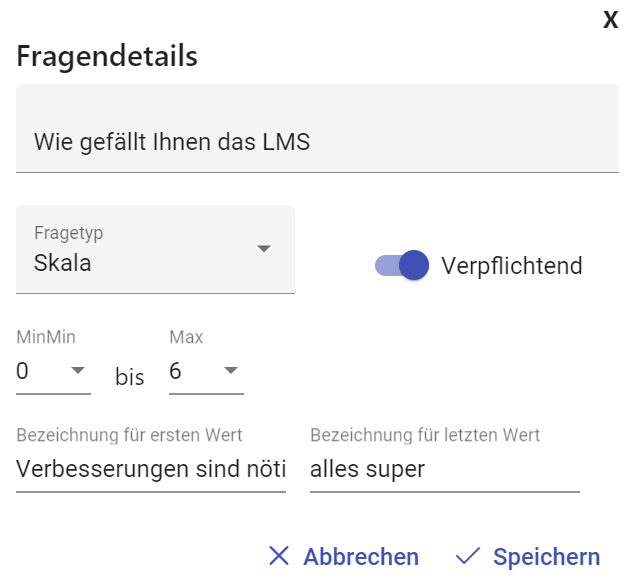This screenshot has width=633, height=587.
Task: Click the 'bis' text between Min and Max
Action: click(x=130, y=377)
